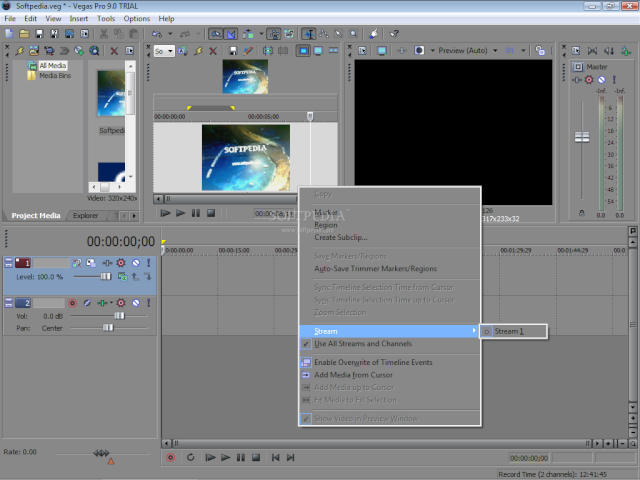The height and width of the screenshot is (480, 640).
Task: Click the Trimmer save markers icon
Action: click(x=233, y=51)
